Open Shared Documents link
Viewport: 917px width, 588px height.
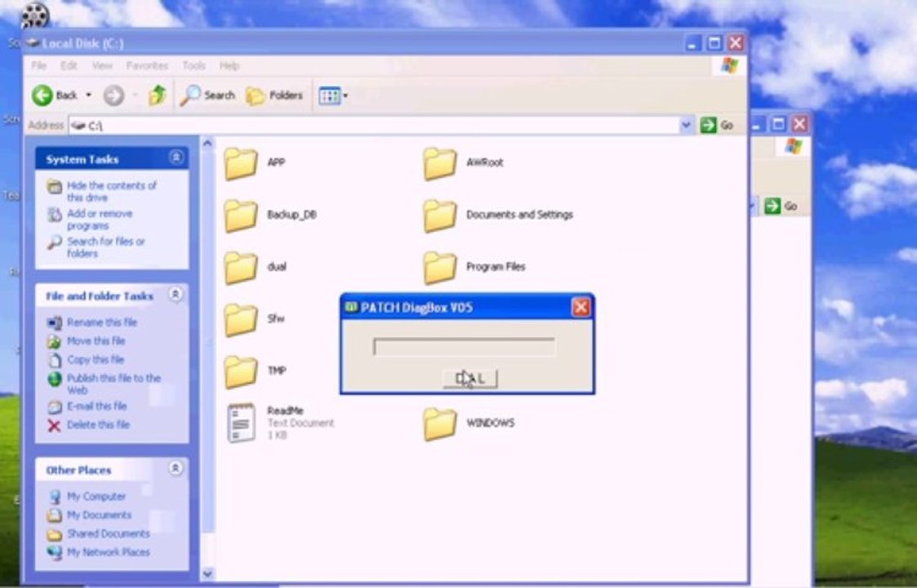pyautogui.click(x=108, y=533)
